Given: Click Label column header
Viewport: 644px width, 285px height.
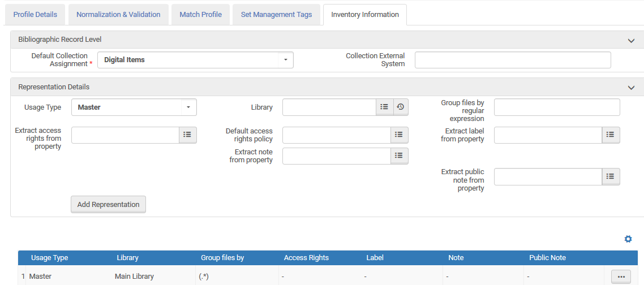Looking at the screenshot, I should coord(375,258).
